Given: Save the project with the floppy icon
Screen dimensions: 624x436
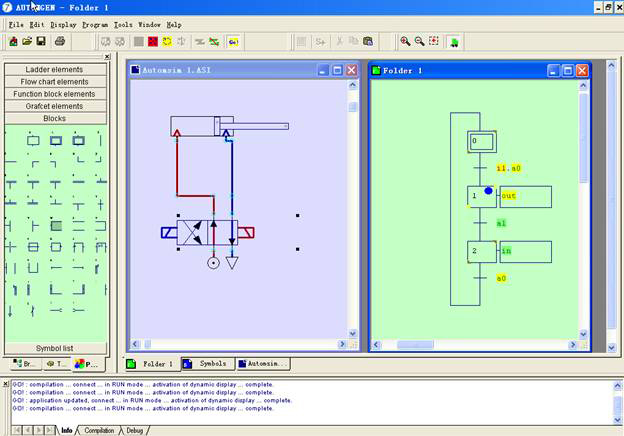Looking at the screenshot, I should (x=41, y=41).
